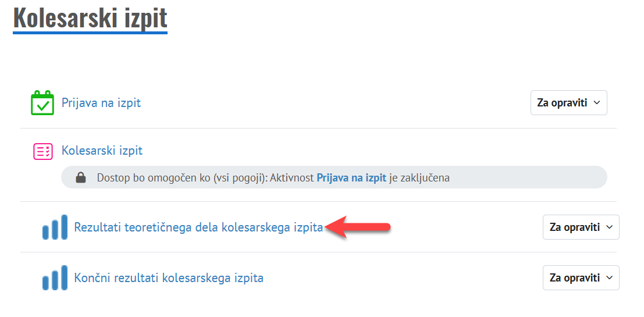Click the chevron on Rezultati teoretičnega's completion button

(x=609, y=227)
